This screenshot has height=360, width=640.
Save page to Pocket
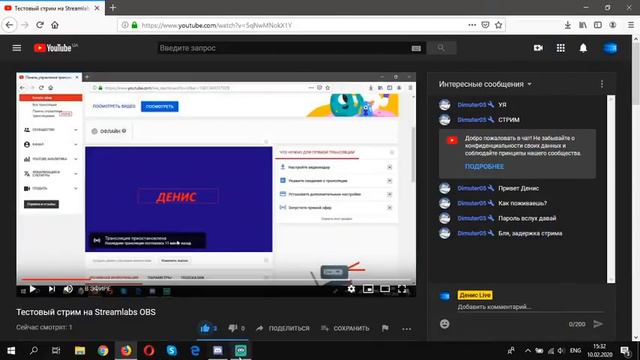pos(485,25)
